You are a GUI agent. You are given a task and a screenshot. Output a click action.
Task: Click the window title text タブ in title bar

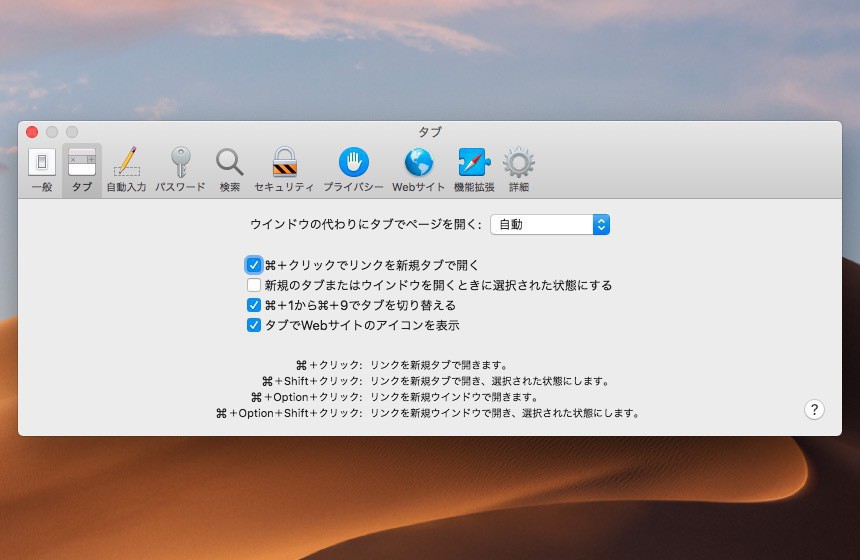(430, 132)
